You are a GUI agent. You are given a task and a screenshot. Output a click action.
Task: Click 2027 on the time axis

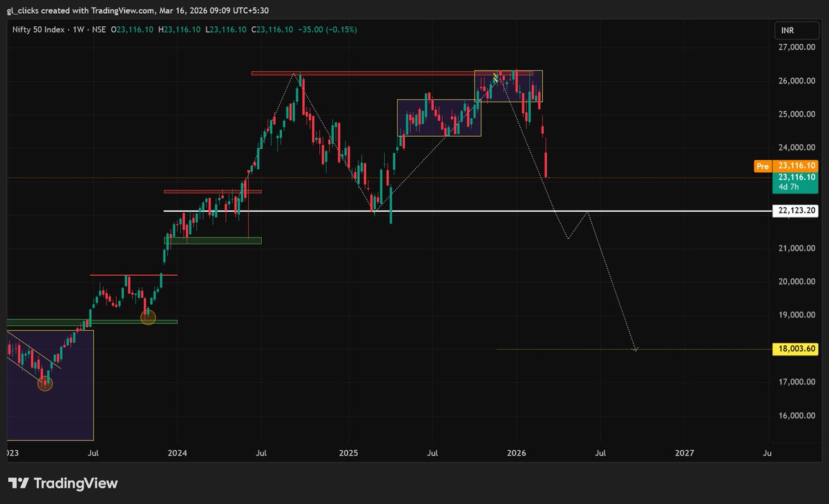[685, 453]
